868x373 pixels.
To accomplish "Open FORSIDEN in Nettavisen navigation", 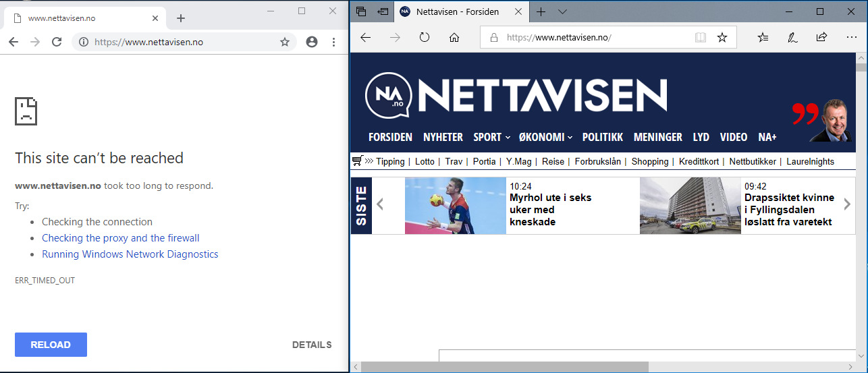I will pyautogui.click(x=390, y=137).
